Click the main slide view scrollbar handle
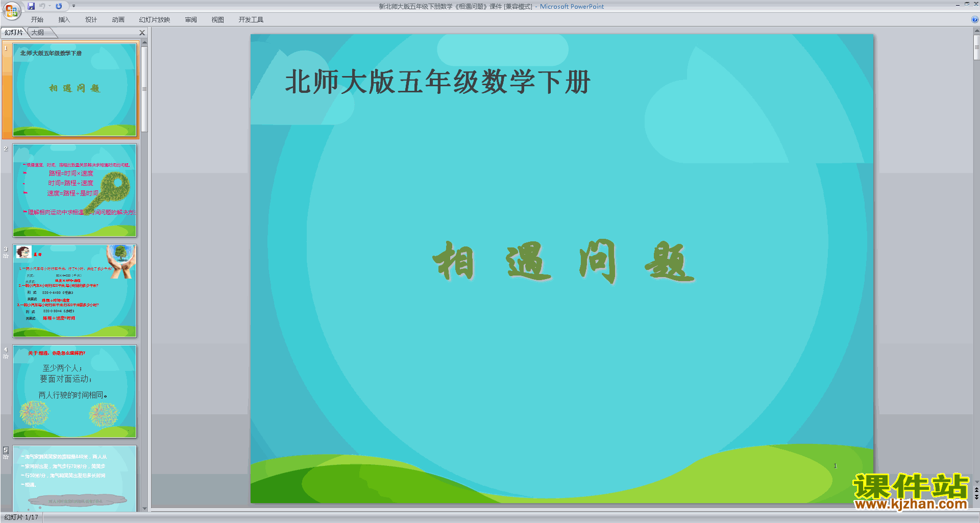The height and width of the screenshot is (523, 980). (976, 47)
